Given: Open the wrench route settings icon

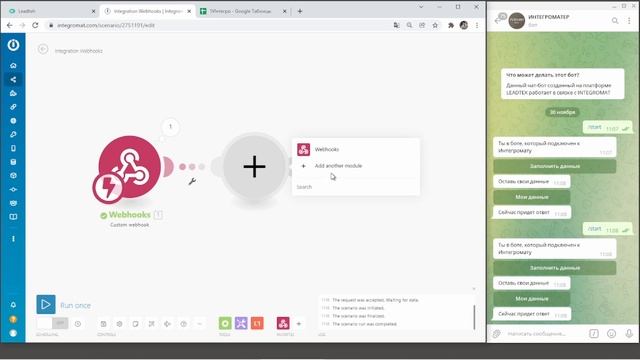Looking at the screenshot, I should pos(192,181).
